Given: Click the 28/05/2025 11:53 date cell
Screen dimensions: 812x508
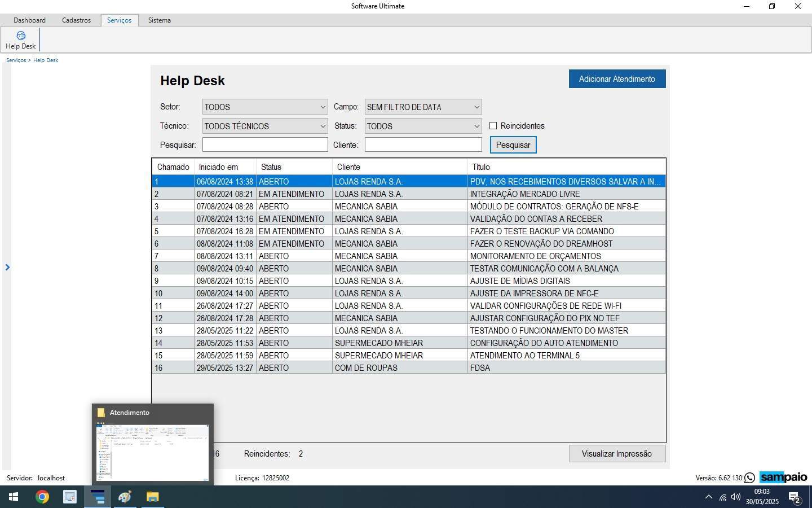Looking at the screenshot, I should [x=225, y=343].
